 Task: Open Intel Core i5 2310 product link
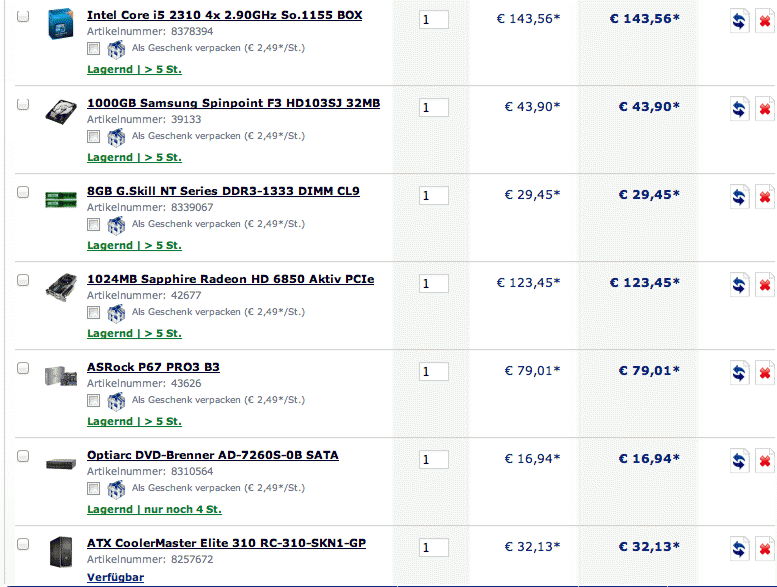click(x=224, y=15)
